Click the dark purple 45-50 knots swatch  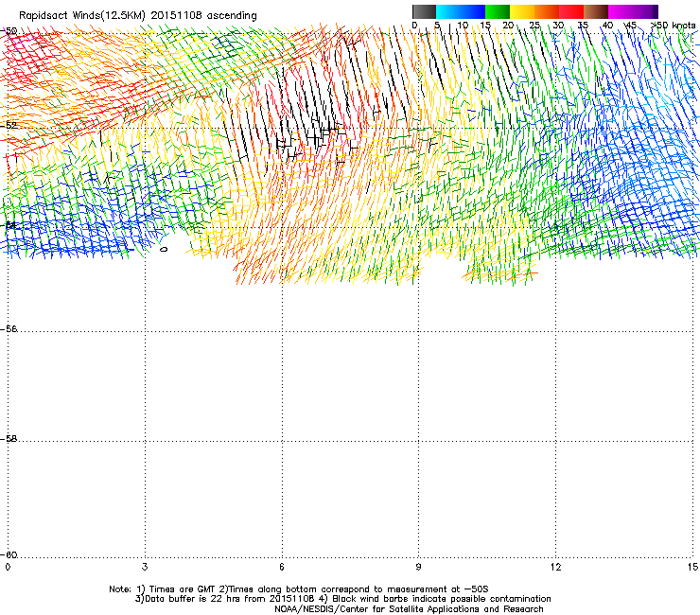tap(645, 11)
